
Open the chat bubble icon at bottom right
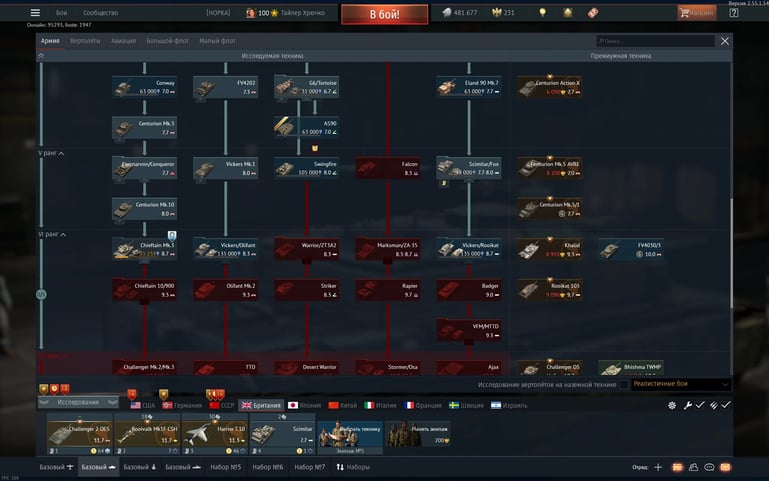coord(709,467)
